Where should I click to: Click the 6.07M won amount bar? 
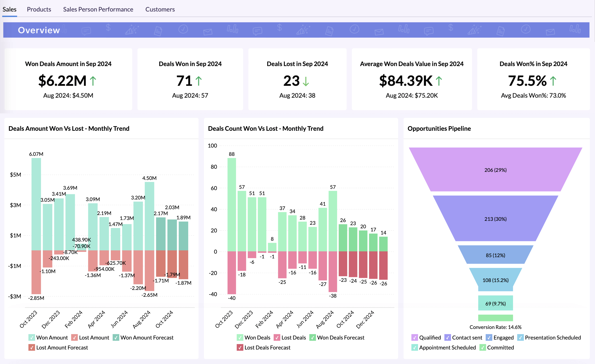36,204
